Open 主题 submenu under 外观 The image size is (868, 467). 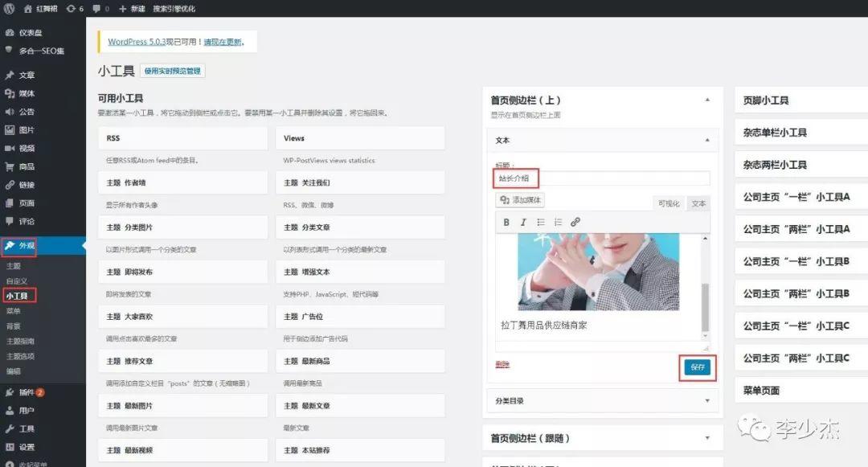[14, 265]
